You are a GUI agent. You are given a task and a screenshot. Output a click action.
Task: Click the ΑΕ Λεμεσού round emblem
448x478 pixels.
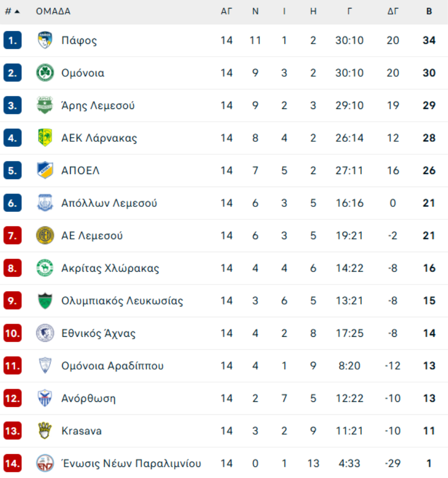(x=45, y=236)
